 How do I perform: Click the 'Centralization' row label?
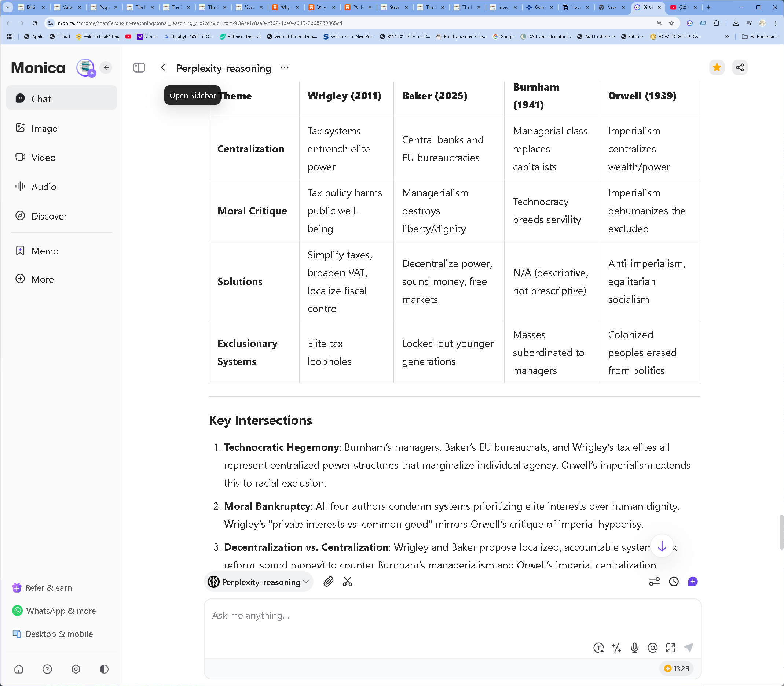[x=250, y=149]
